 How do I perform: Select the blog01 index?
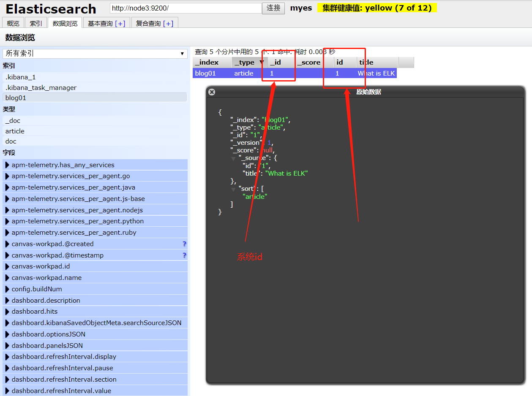click(x=95, y=98)
